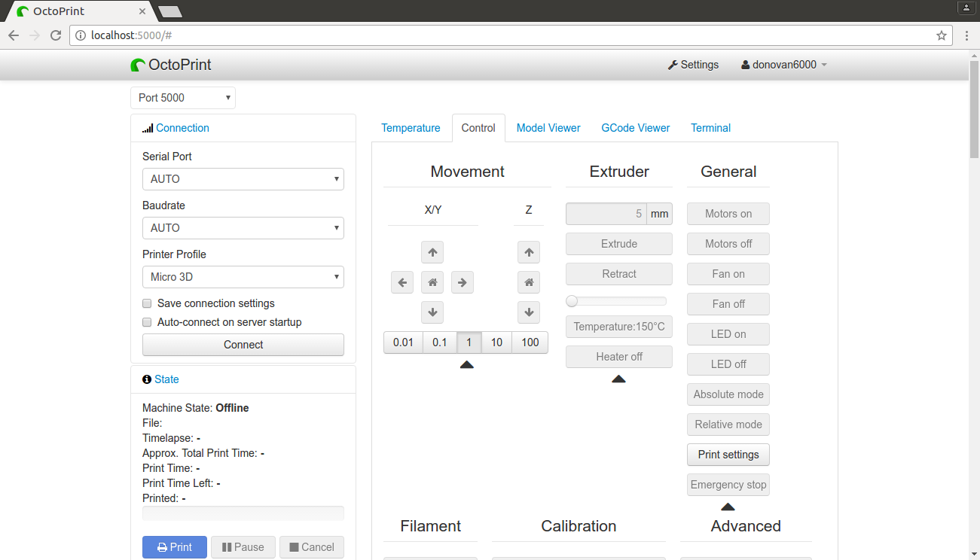980x560 pixels.
Task: Open Settings from the navbar
Action: (x=693, y=65)
